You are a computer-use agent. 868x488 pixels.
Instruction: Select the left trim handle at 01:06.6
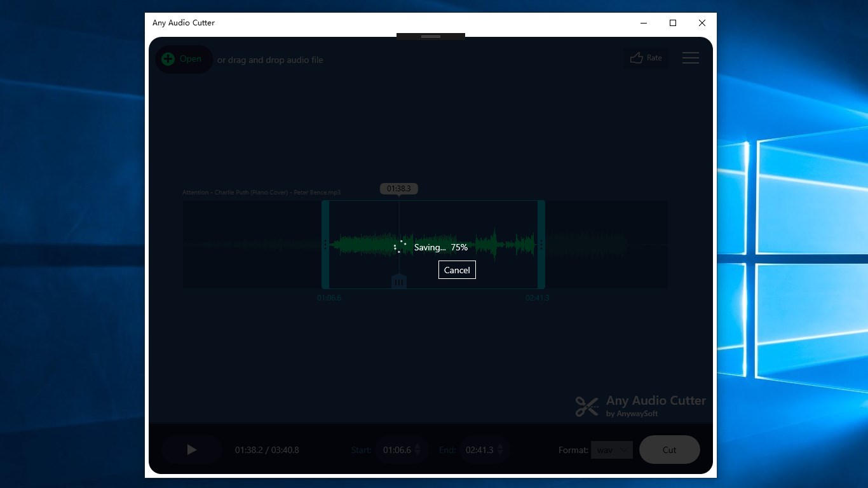(327, 245)
